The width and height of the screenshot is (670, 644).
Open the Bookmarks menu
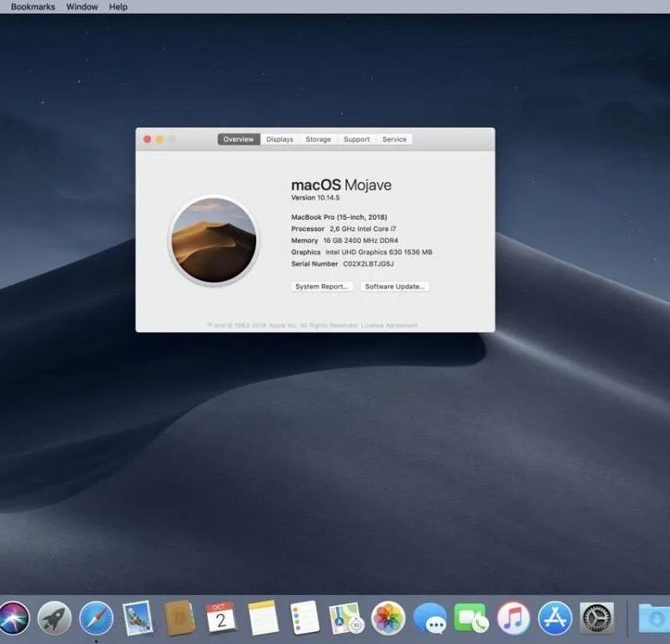[x=33, y=7]
